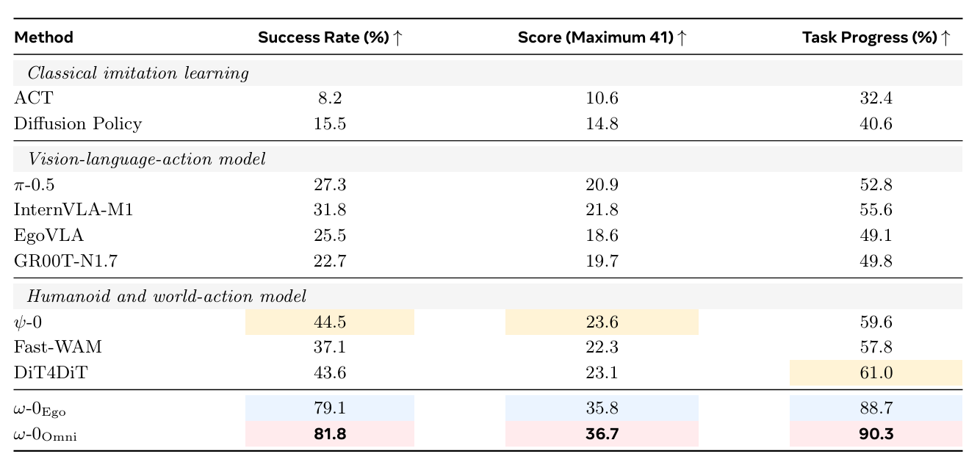The width and height of the screenshot is (980, 462).
Task: Click the Score (Maximum 41) column header
Action: click(602, 37)
